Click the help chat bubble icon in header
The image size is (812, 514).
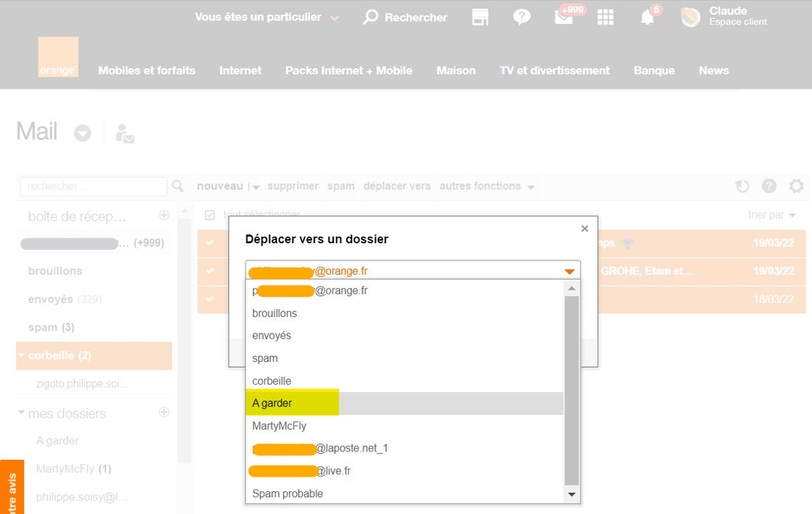click(x=522, y=17)
